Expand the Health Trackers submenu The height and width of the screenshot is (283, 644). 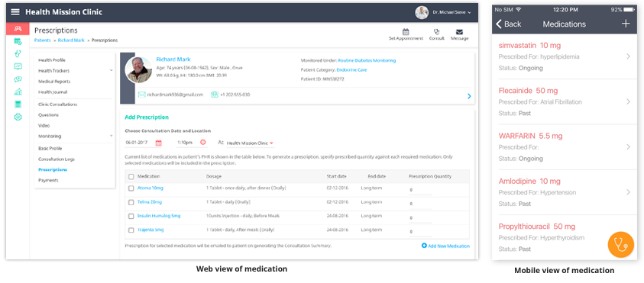[x=112, y=70]
